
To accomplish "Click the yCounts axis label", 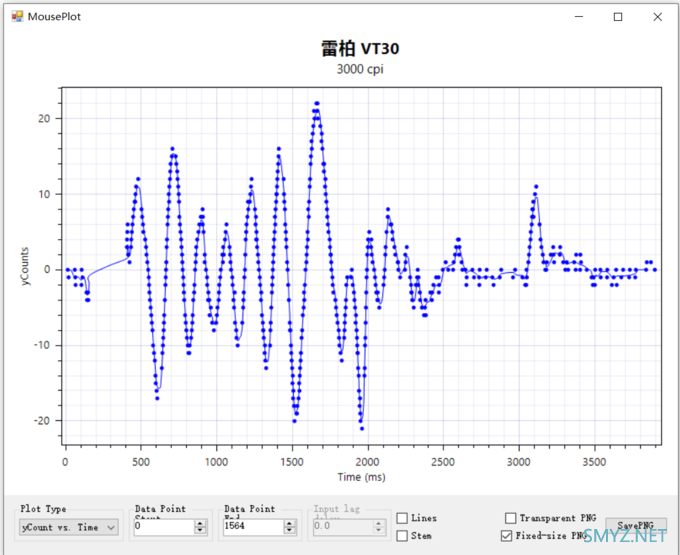I will (x=25, y=266).
